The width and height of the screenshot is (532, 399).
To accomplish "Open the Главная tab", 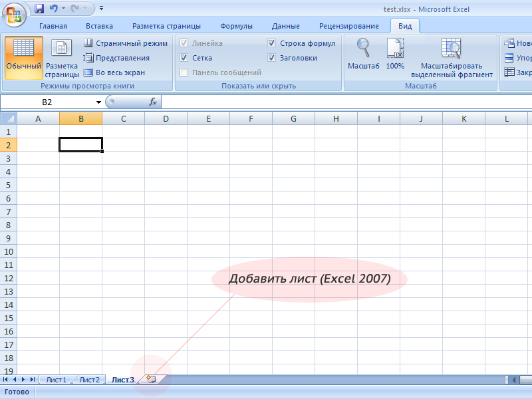I will (53, 26).
